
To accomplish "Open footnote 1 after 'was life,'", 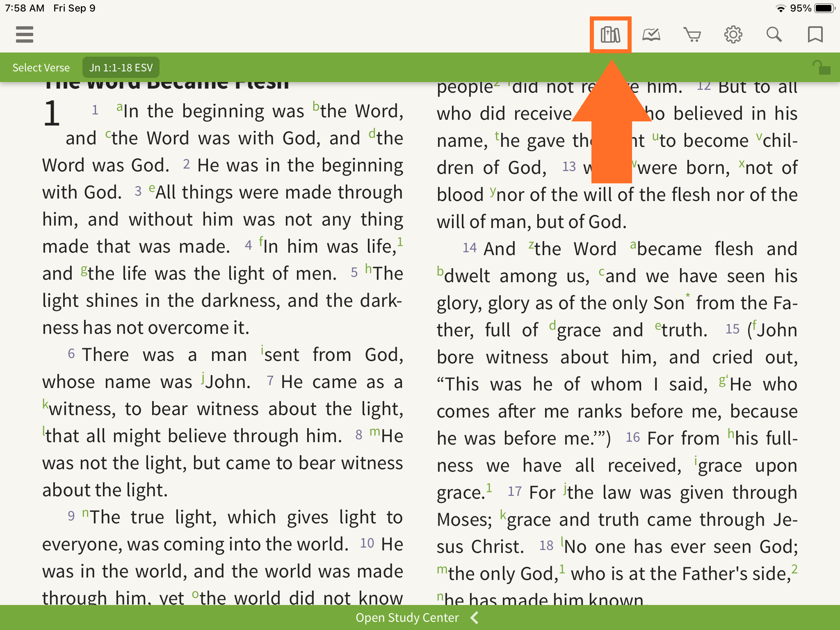I will pyautogui.click(x=400, y=242).
